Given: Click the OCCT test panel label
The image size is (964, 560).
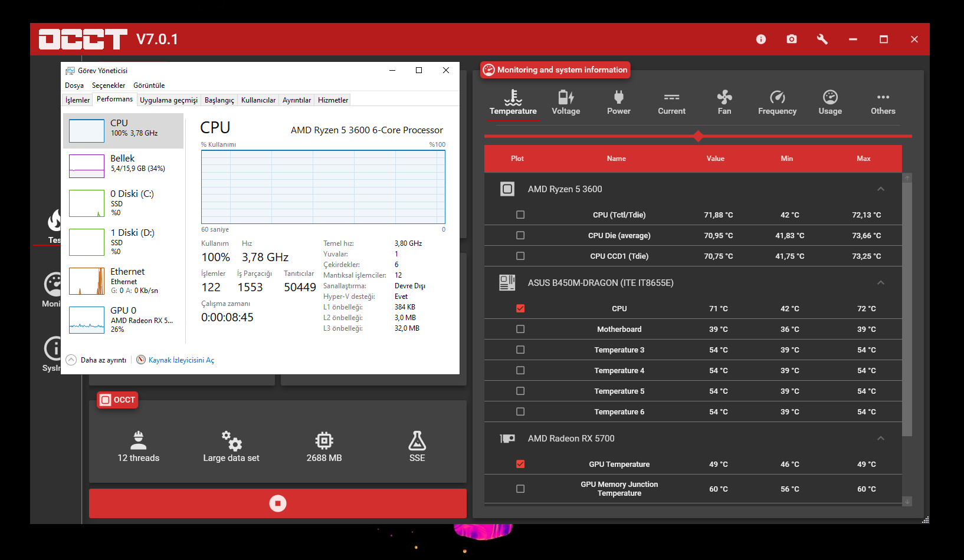Looking at the screenshot, I should click(117, 400).
